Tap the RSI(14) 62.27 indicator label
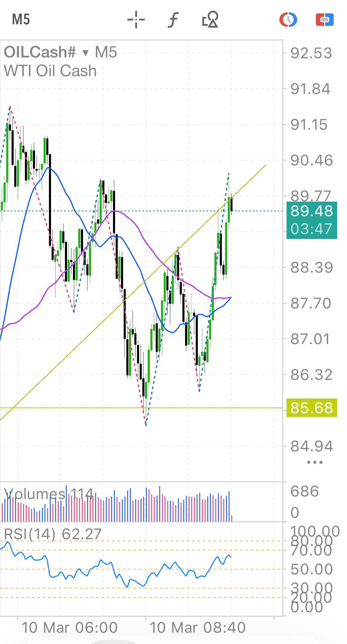Screen dimensions: 347x644 tap(53, 534)
